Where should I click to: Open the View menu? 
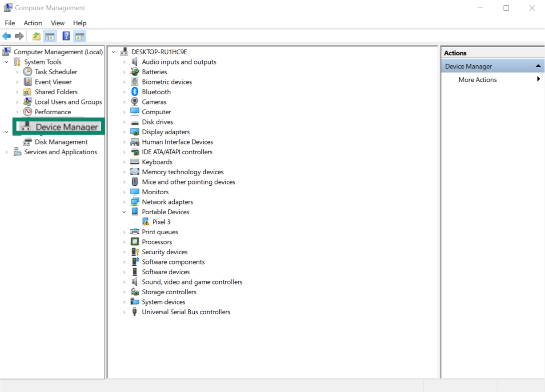tap(57, 23)
